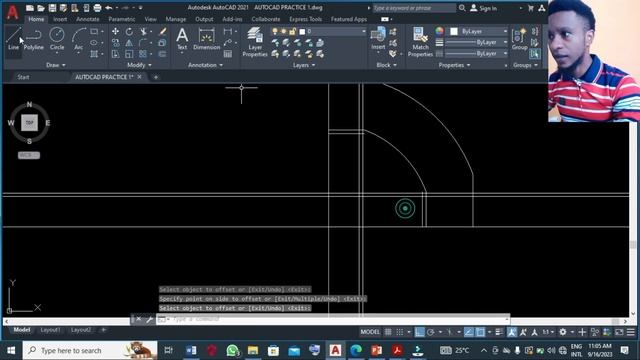Click the Undo arrow icon

(109, 8)
